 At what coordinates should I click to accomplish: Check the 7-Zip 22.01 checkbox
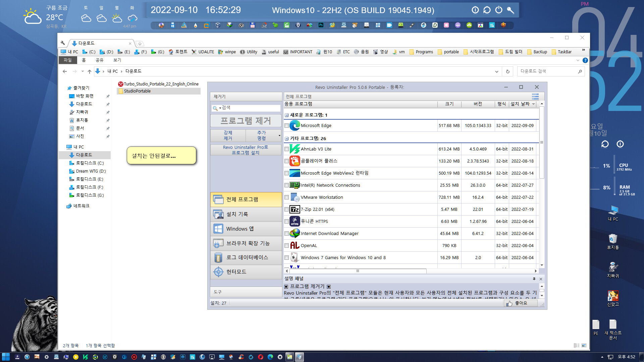(x=286, y=209)
